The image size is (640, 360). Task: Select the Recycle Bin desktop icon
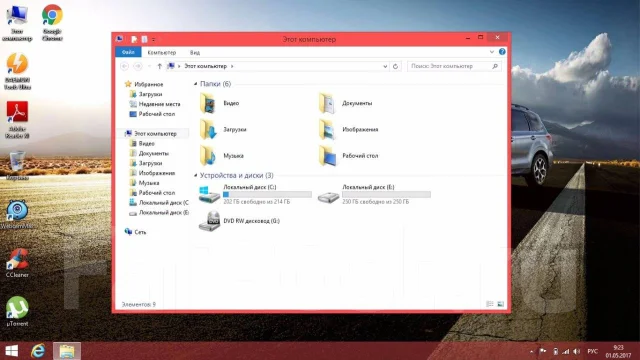coord(17,166)
